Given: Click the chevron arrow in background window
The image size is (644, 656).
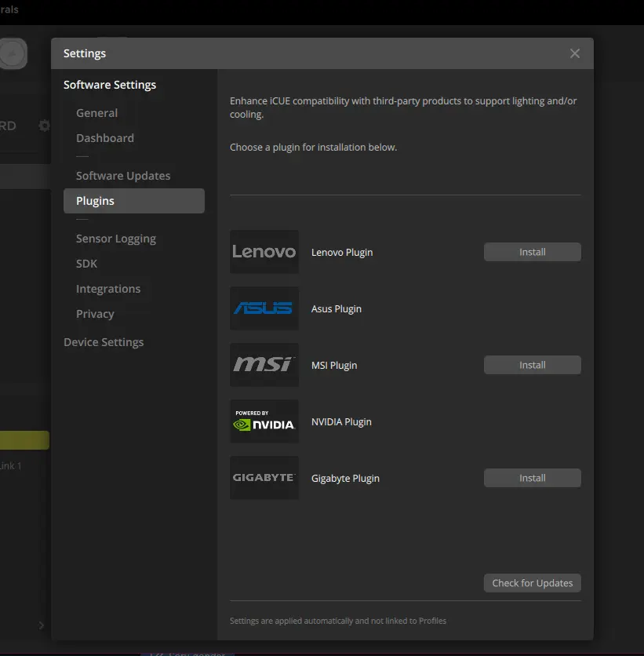Looking at the screenshot, I should pos(41,625).
